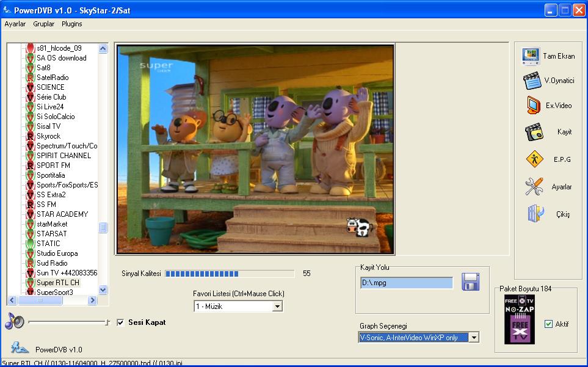588x367 pixels.
Task: Click the Sinyal Kalitesi signal bar
Action: tap(230, 274)
